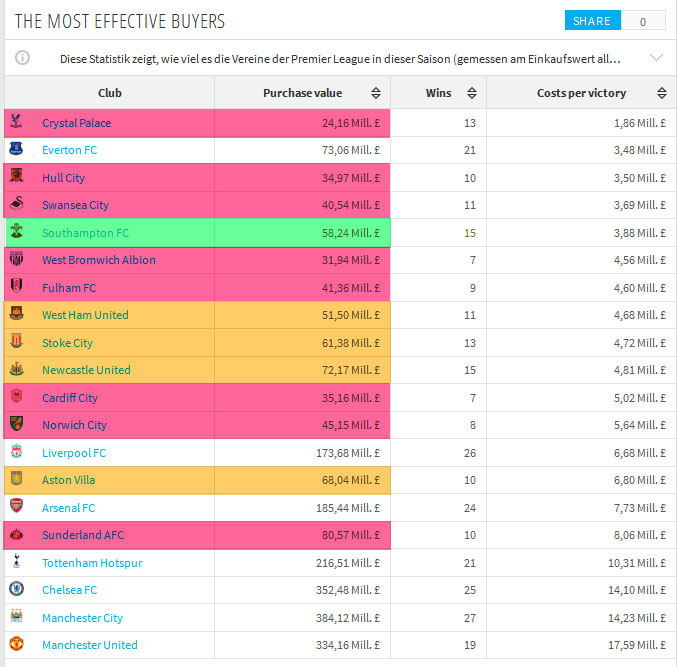
Task: Open the Manchester City link
Action: pos(82,618)
